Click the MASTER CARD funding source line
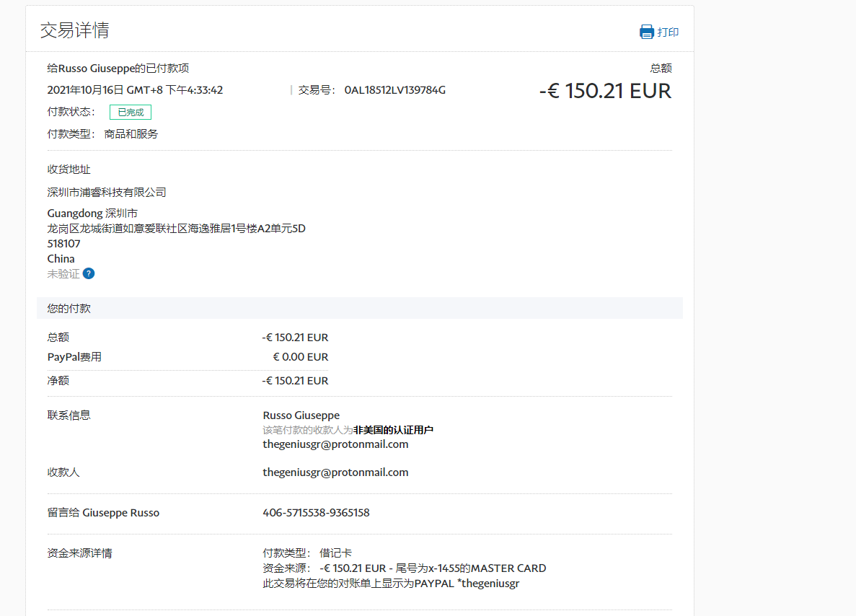 [404, 568]
